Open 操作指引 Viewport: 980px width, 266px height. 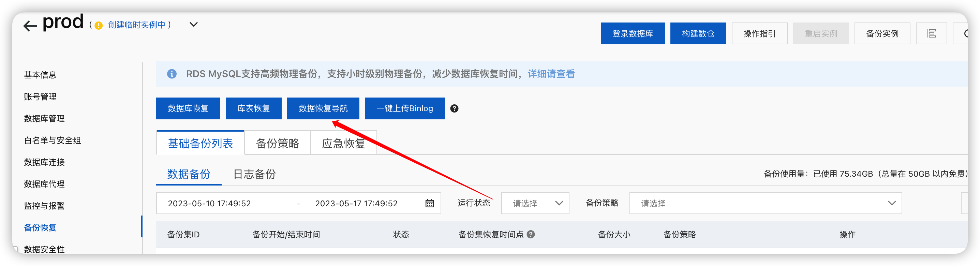click(759, 33)
